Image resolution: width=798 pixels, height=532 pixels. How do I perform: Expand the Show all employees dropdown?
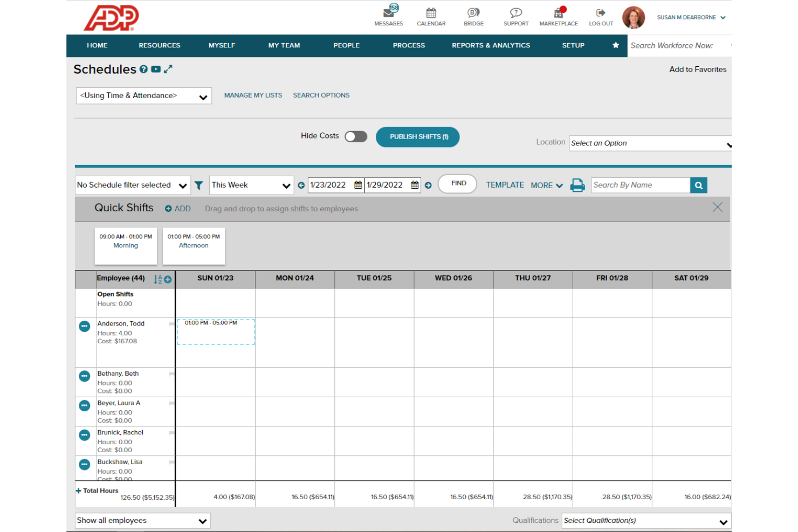click(x=142, y=521)
